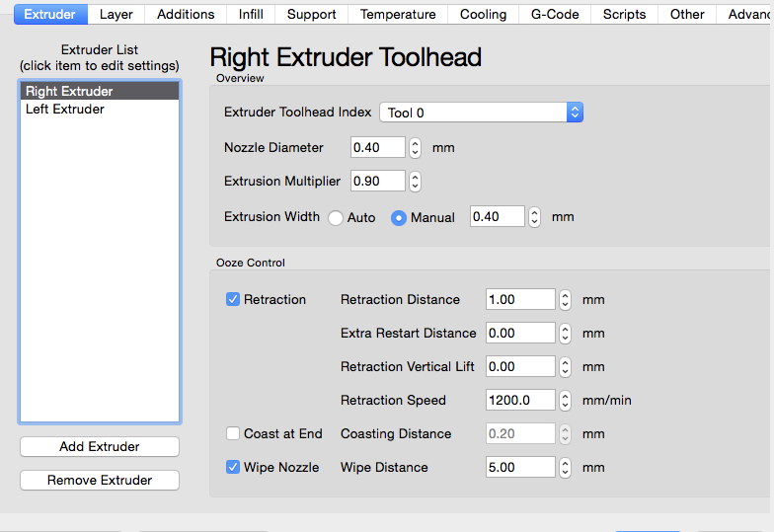Enable the Coast at End checkbox

point(233,434)
